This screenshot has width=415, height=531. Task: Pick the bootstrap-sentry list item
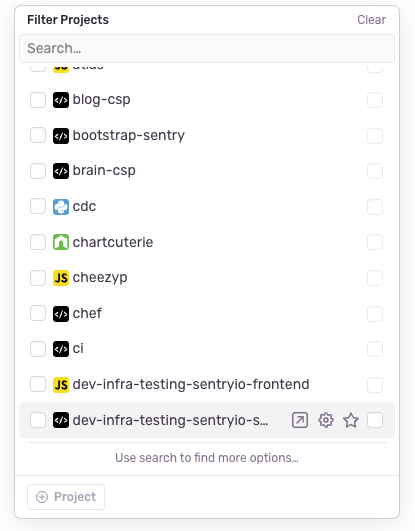tap(207, 135)
